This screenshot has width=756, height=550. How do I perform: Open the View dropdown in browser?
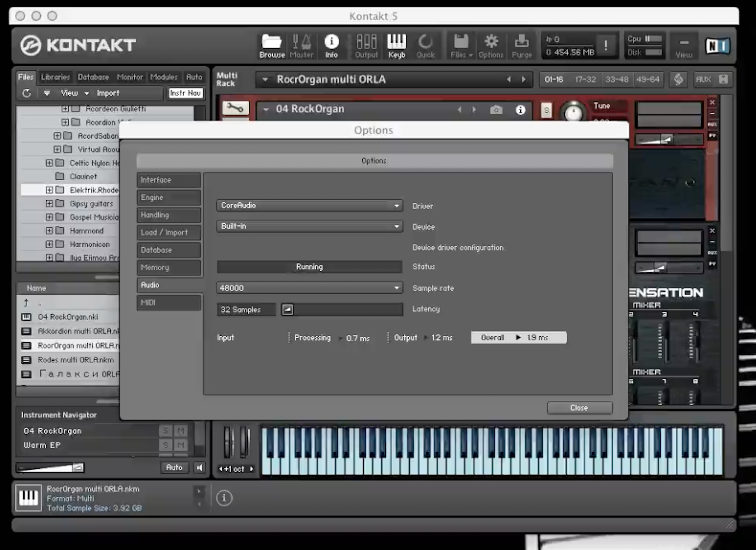pyautogui.click(x=75, y=93)
